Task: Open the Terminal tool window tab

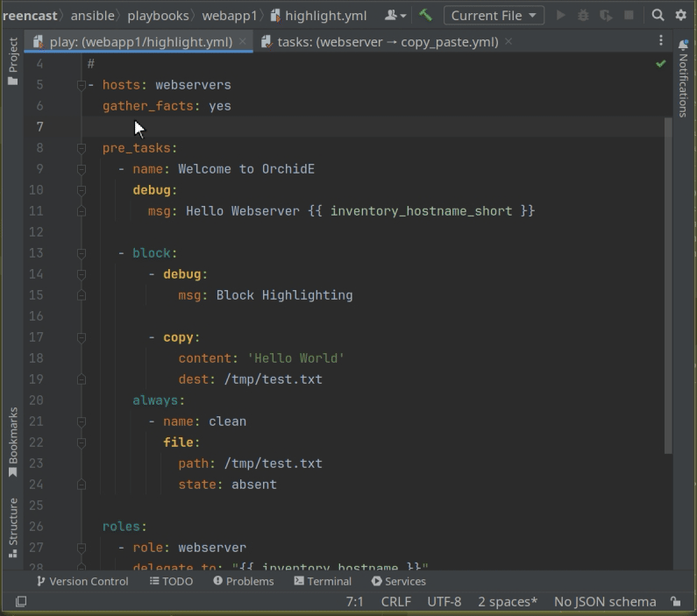Action: click(323, 581)
